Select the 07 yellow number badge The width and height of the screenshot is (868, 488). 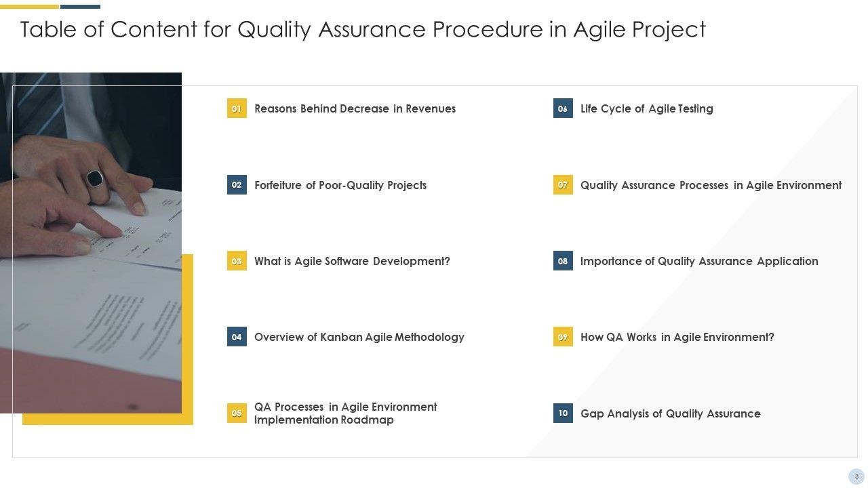(563, 185)
